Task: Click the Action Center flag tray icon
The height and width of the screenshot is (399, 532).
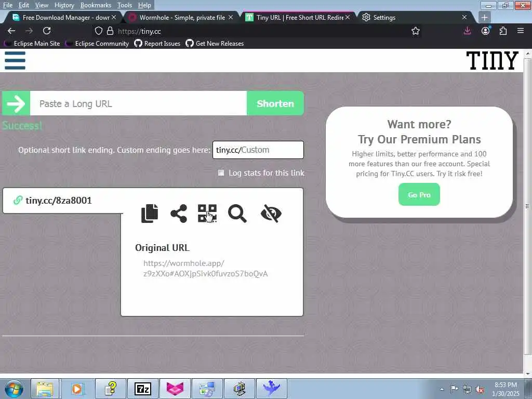Action: pyautogui.click(x=454, y=389)
